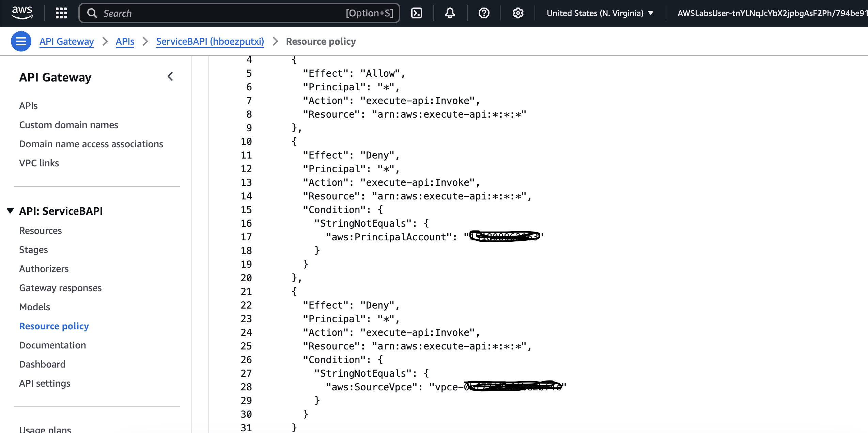Viewport: 868px width, 433px height.
Task: Click the aws:PrincipalAccount condition line
Action: pyautogui.click(x=435, y=237)
